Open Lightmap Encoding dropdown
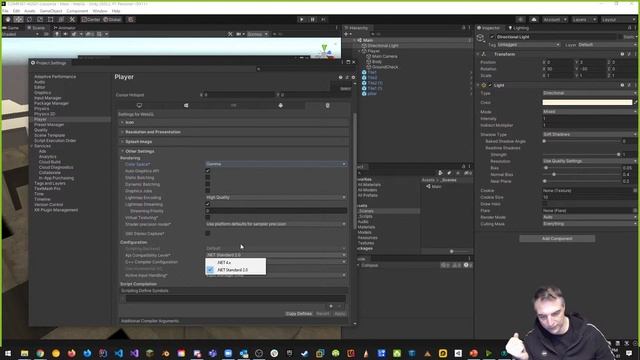 point(276,198)
